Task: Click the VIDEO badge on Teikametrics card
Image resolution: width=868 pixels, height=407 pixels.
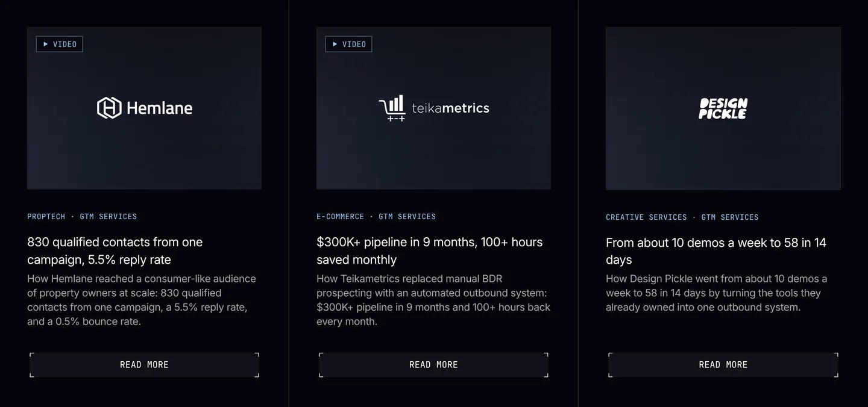Action: 348,44
